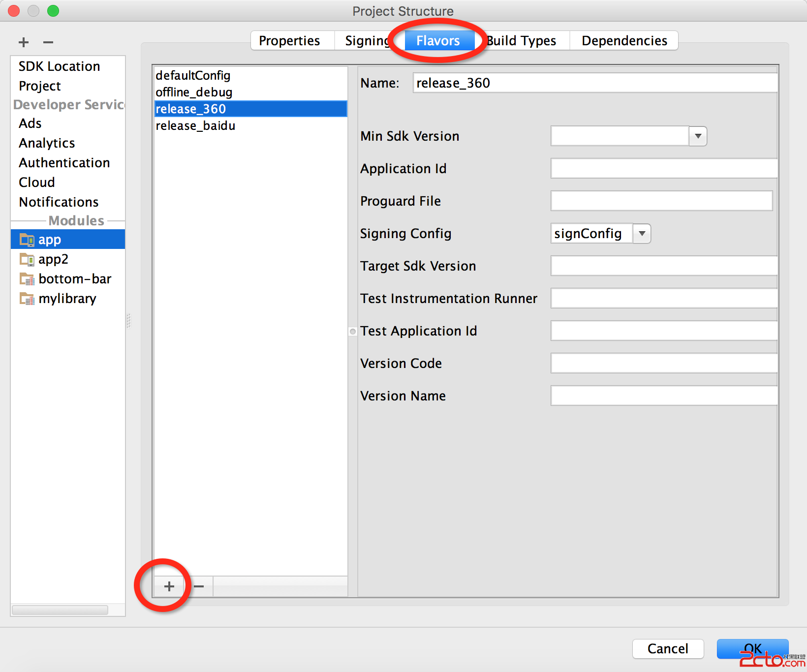Screen dimensions: 807x672
Task: Select the release_baidu flavor
Action: (251, 125)
